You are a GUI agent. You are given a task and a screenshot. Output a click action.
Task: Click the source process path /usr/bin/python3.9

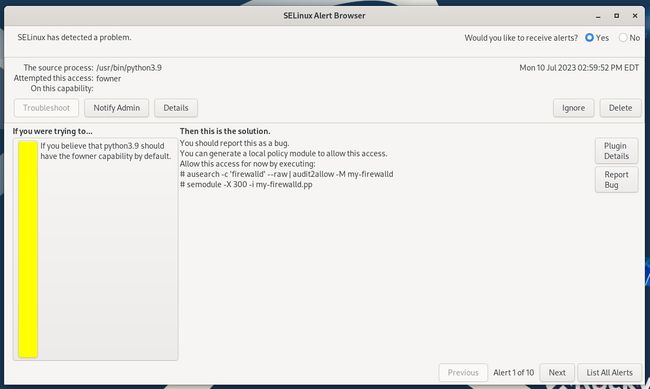tap(129, 68)
